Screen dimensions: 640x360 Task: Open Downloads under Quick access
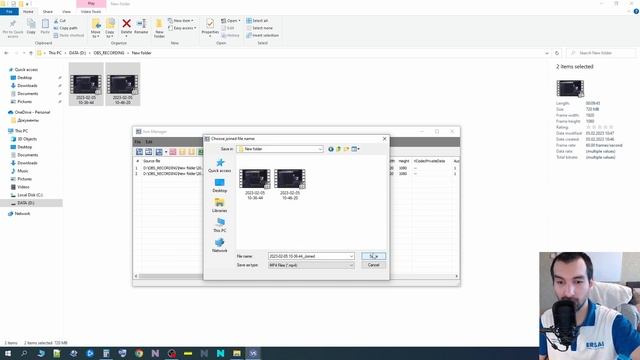click(27, 86)
